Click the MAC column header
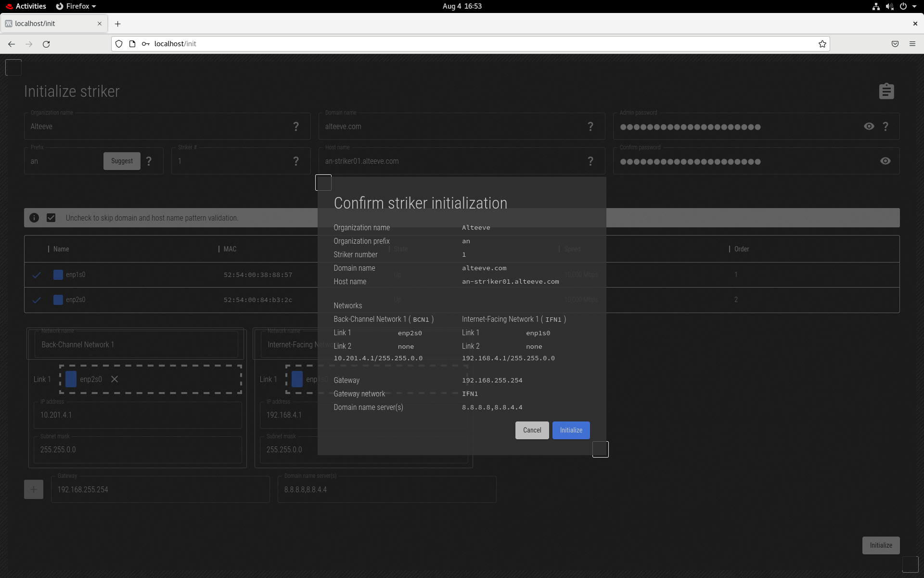Screen dimensions: 924x578 pos(230,249)
